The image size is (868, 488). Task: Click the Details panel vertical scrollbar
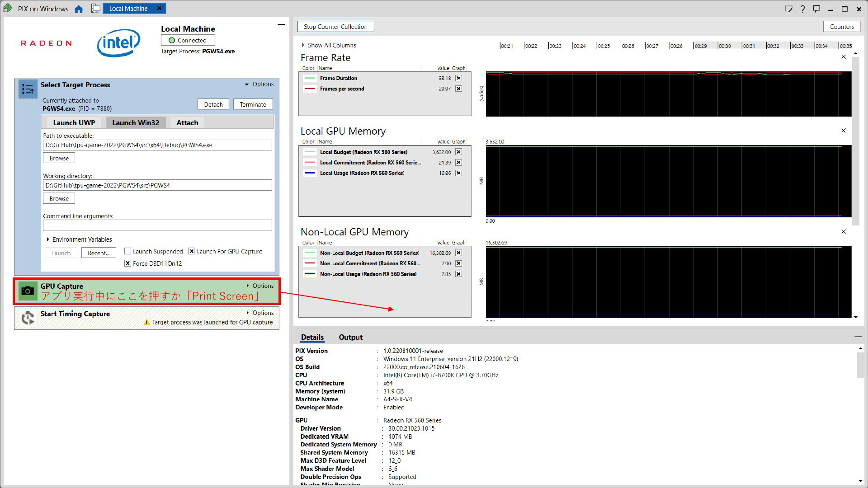860,366
